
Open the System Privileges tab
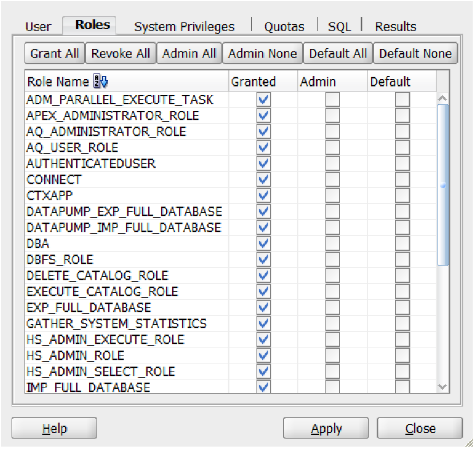tap(185, 27)
